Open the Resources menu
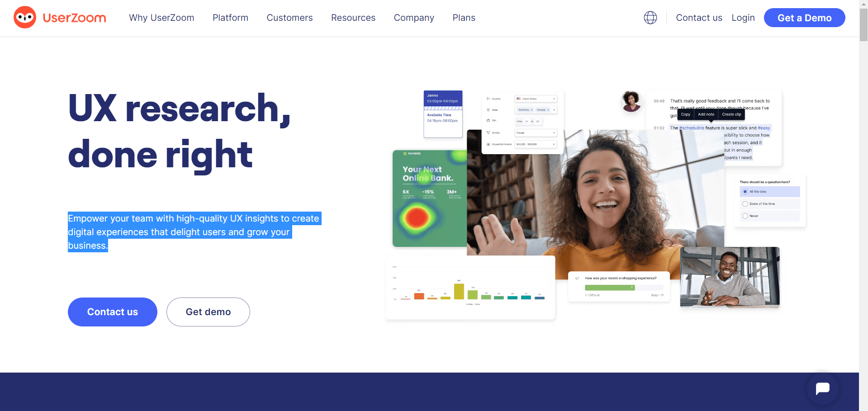The image size is (868, 411). point(353,18)
